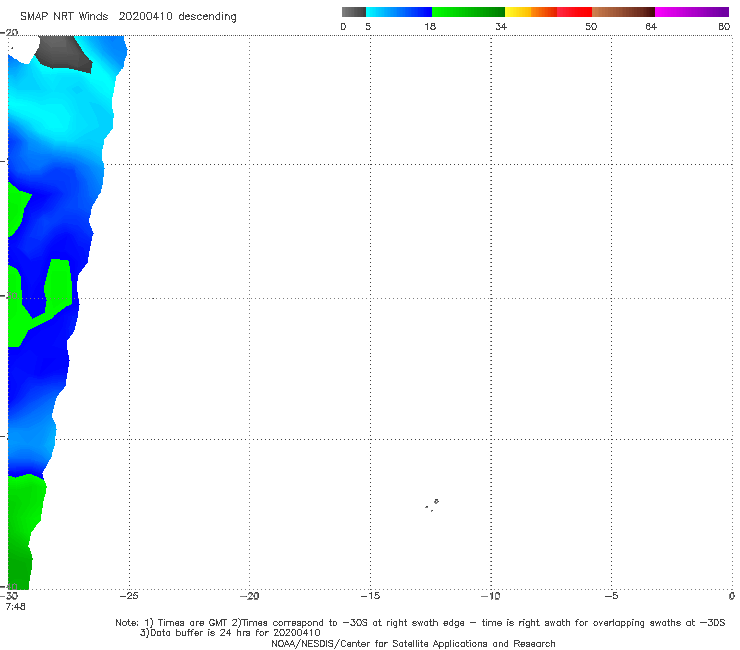Click the dark gray low-wind patch on swath
The image size is (740, 650).
click(x=64, y=53)
